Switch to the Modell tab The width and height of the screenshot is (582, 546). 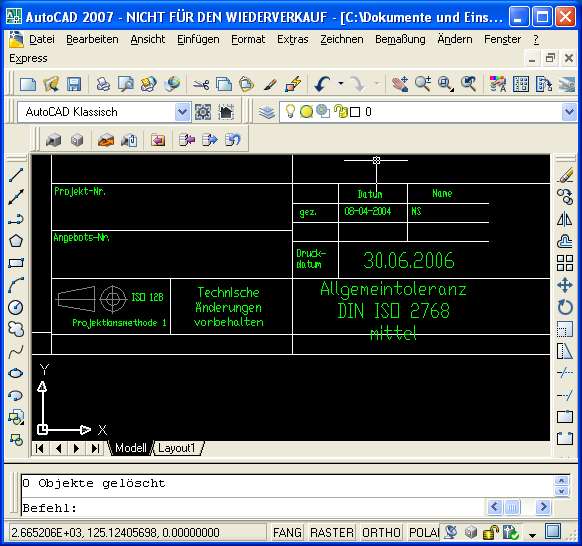tap(131, 448)
